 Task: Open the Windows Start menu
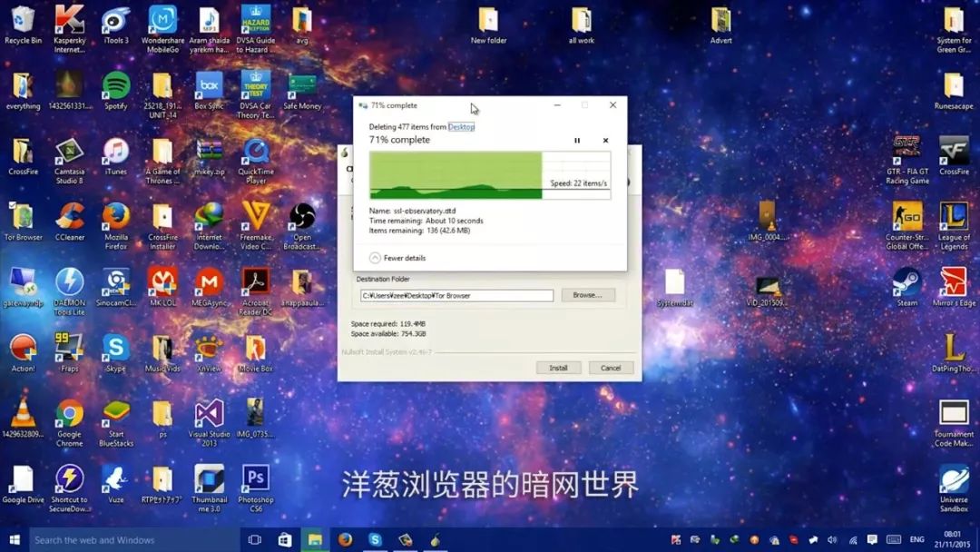[15, 539]
